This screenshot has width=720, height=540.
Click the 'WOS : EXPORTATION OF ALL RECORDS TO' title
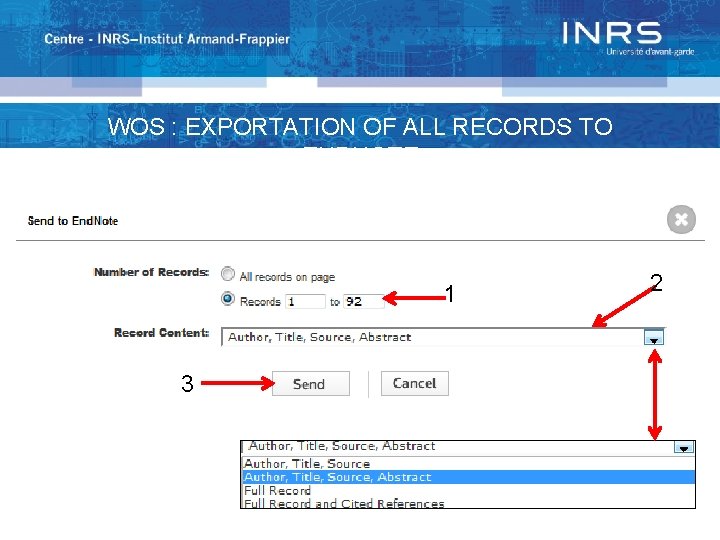click(360, 127)
